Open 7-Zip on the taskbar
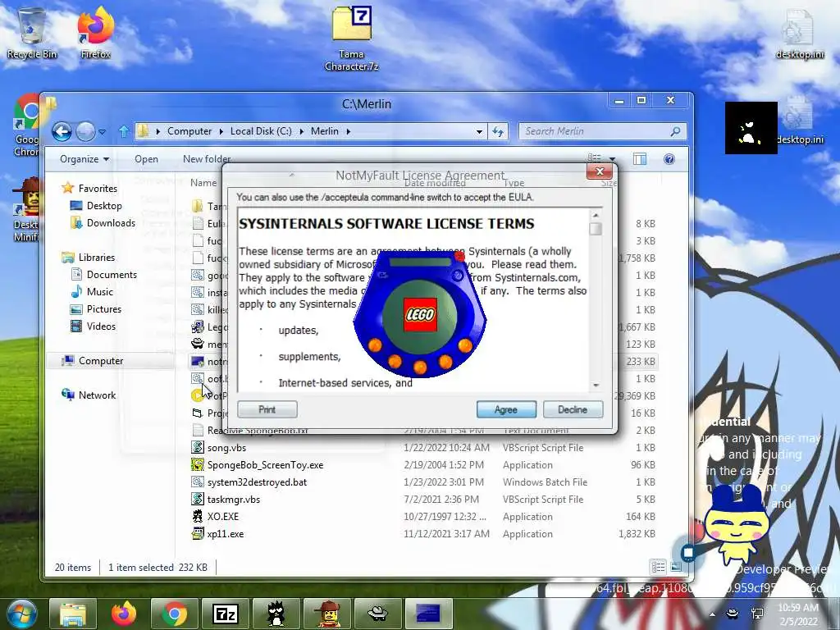The image size is (840, 630). (x=225, y=614)
